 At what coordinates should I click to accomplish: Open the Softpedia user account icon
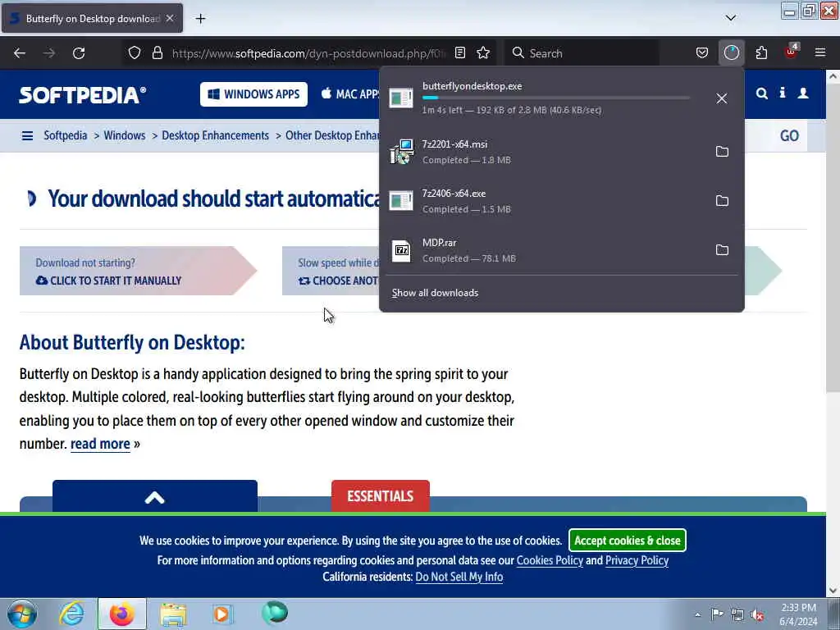[803, 94]
